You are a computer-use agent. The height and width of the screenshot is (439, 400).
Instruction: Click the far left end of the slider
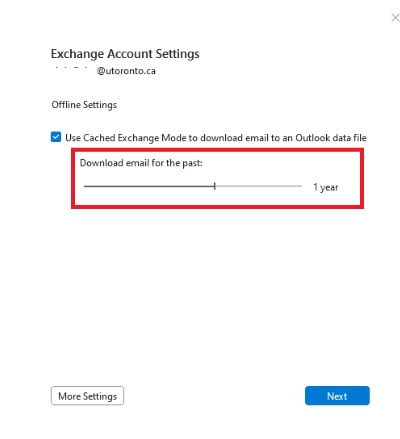point(85,186)
